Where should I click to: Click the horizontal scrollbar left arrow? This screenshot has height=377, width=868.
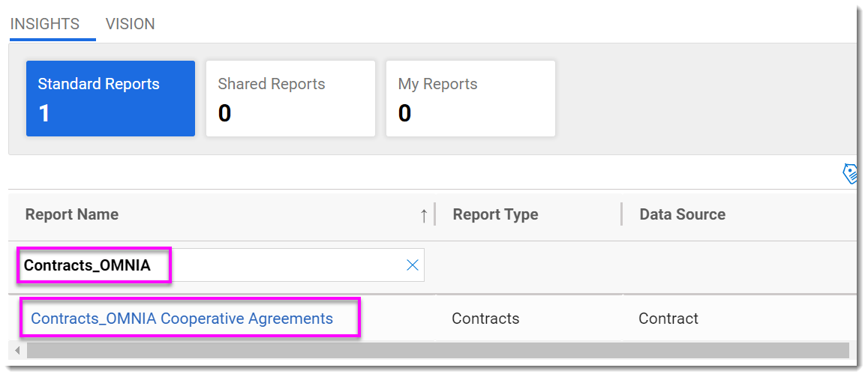(17, 350)
